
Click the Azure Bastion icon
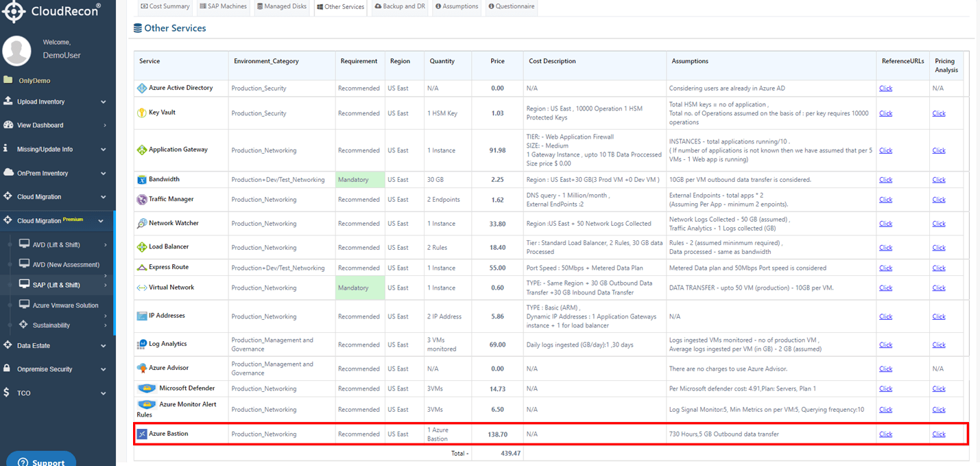click(x=142, y=434)
